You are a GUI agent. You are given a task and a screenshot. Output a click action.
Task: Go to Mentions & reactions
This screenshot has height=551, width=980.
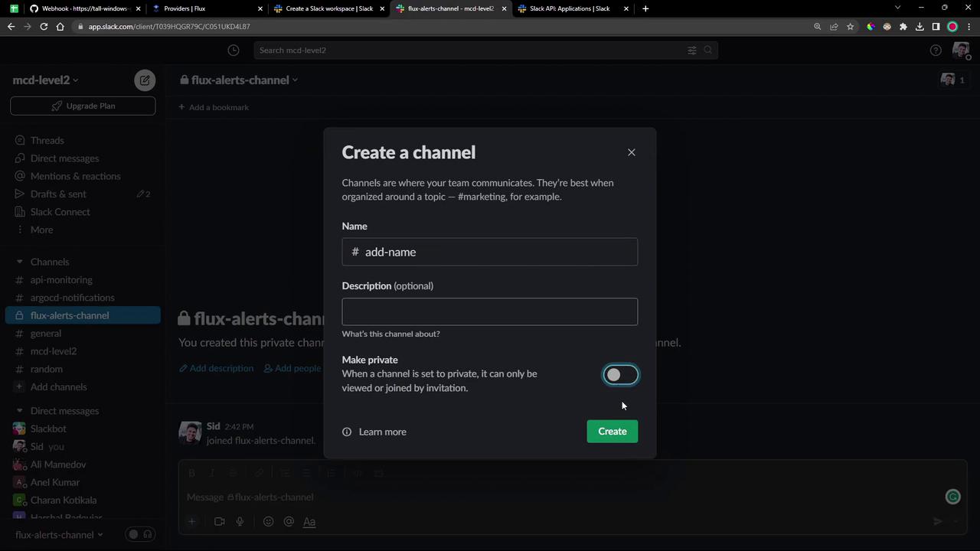[x=75, y=176]
